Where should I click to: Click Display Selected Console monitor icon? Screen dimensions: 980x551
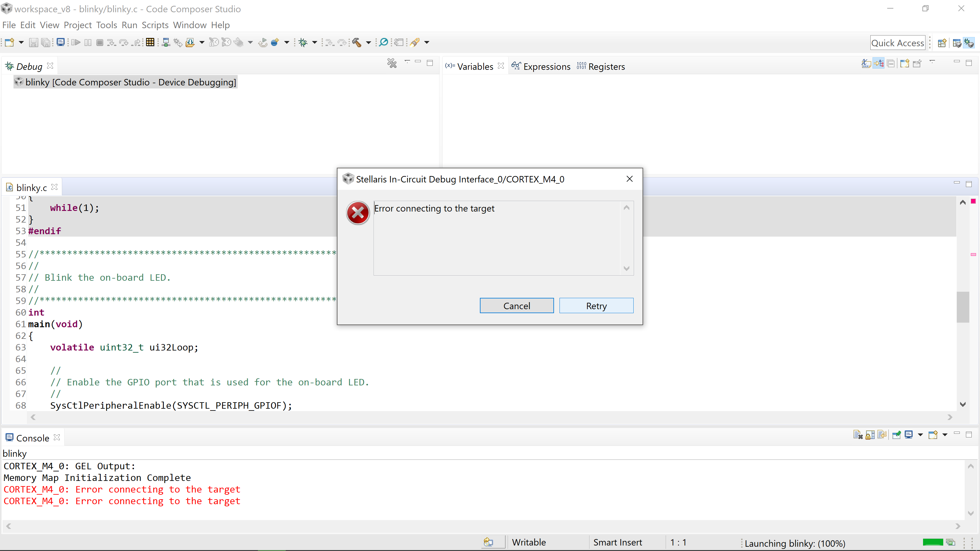pos(909,435)
